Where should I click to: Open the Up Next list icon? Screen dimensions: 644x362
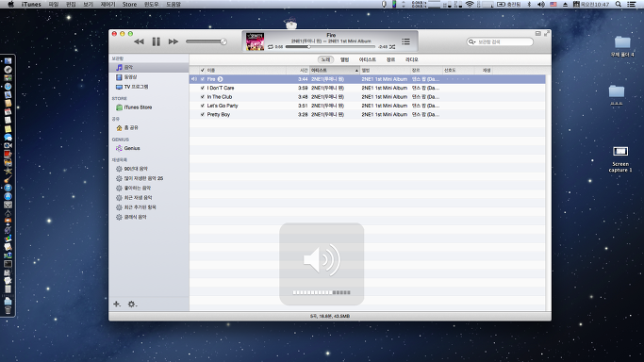point(405,41)
